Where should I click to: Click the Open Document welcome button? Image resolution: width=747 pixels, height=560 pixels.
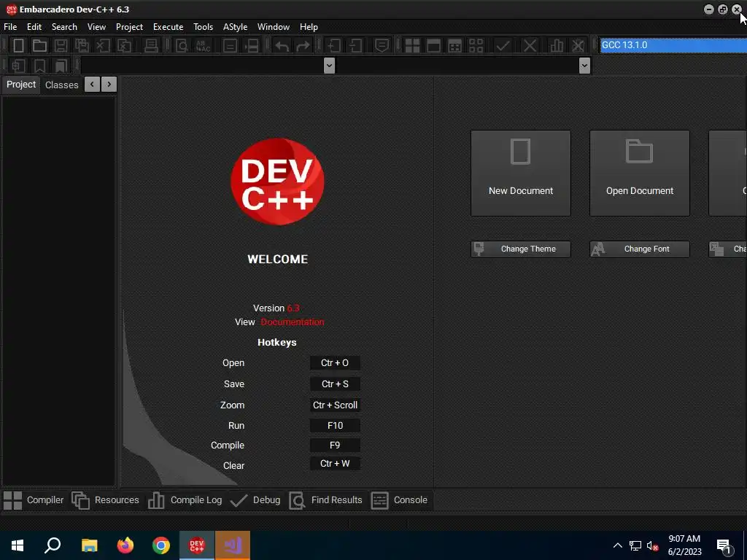tap(640, 174)
